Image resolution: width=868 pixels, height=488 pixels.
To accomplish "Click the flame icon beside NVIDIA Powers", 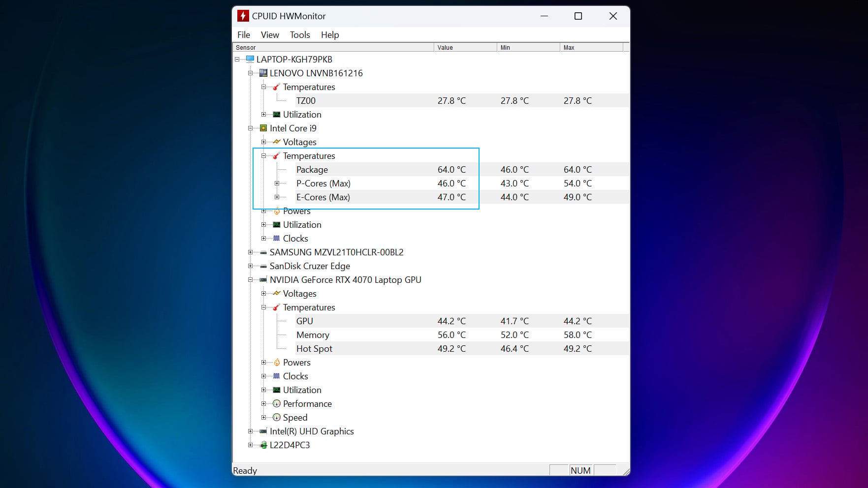I will 277,362.
